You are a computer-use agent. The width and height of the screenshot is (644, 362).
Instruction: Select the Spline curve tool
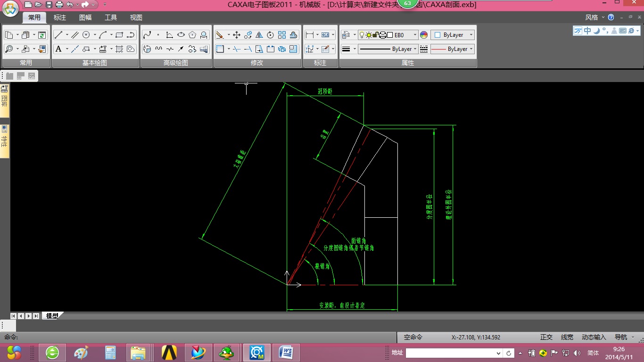147,35
